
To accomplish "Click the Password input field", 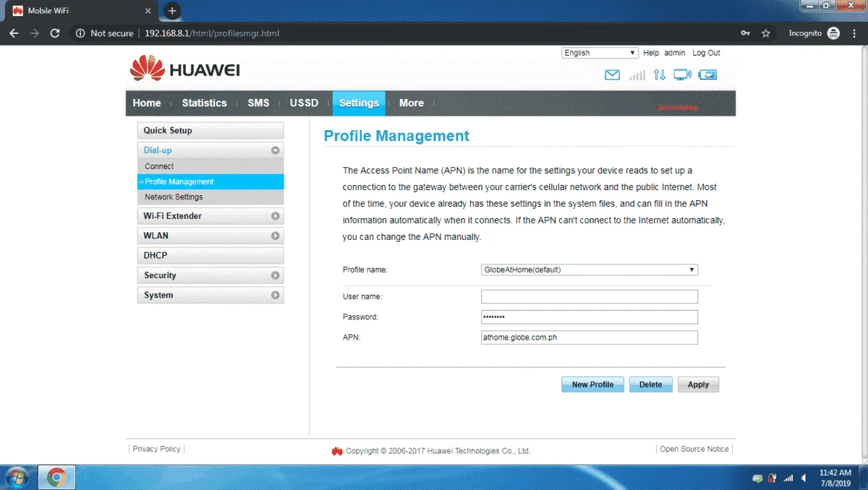I will tap(590, 317).
